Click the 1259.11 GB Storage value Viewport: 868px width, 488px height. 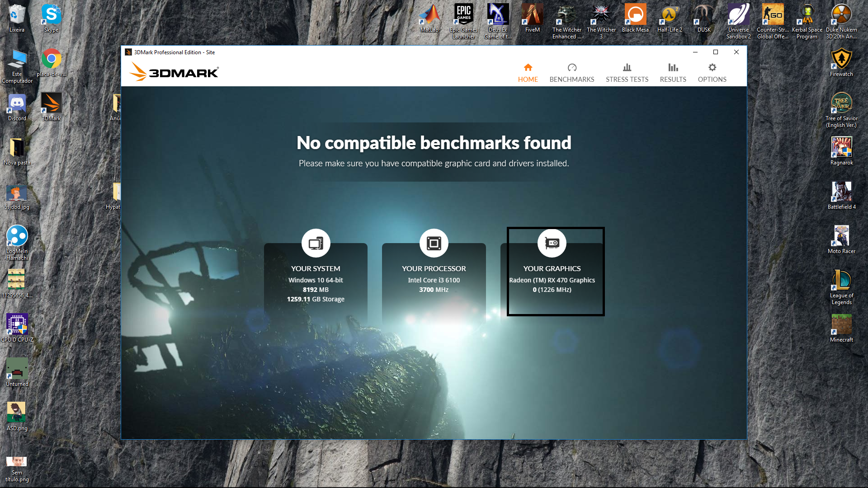click(316, 299)
